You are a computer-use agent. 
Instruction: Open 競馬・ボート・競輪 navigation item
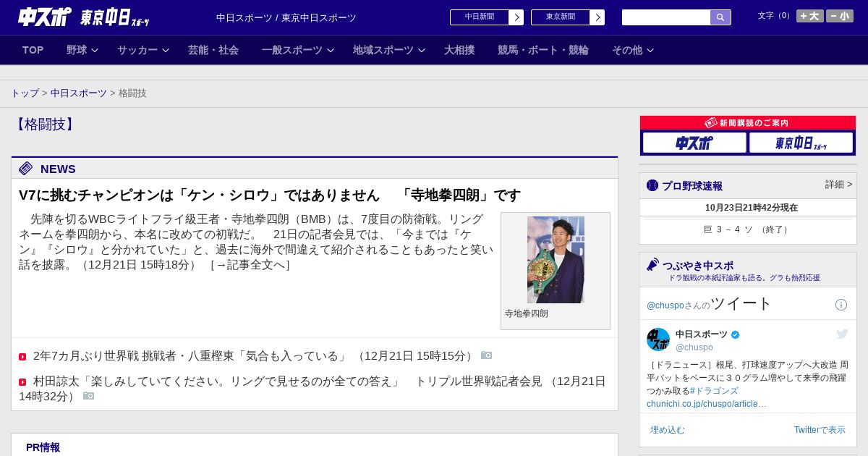[x=543, y=50]
